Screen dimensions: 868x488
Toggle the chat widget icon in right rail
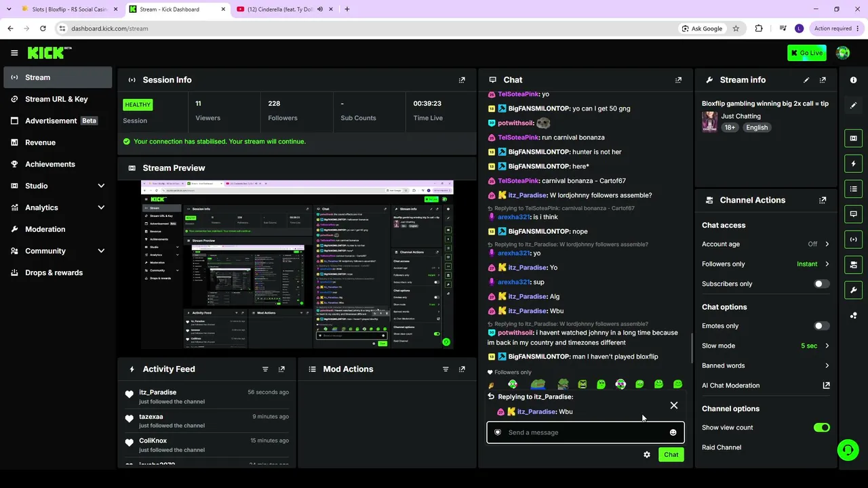pos(853,214)
